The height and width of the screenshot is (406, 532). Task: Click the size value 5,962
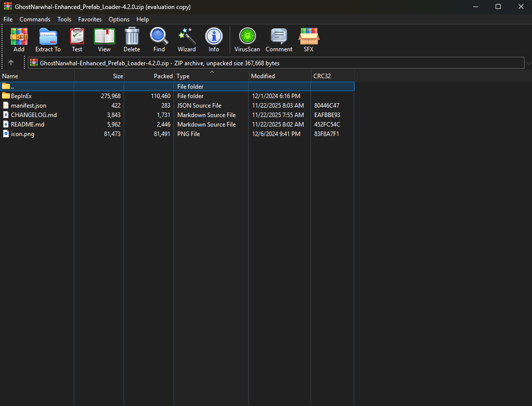pos(114,125)
